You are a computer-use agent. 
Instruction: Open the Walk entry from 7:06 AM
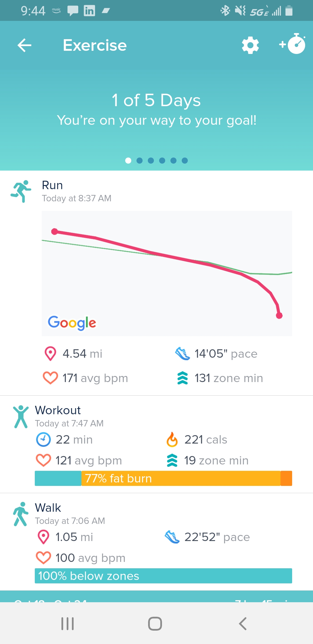click(x=156, y=542)
